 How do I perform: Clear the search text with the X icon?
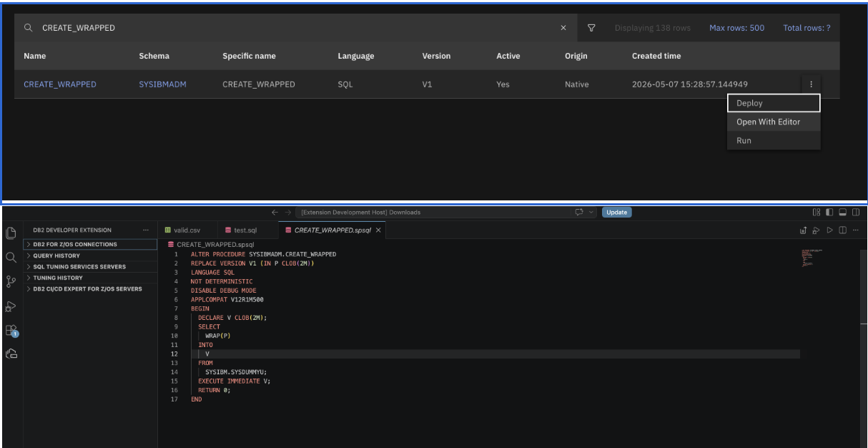(563, 28)
